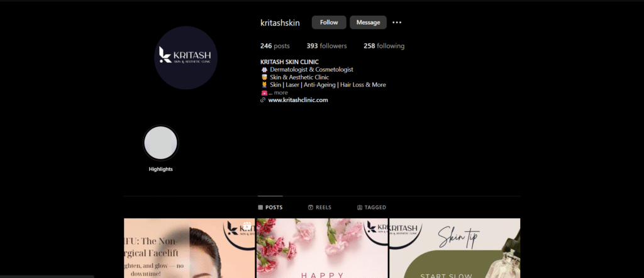The width and height of the screenshot is (644, 278).
Task: Click the chain link icon beside website
Action: click(x=263, y=100)
